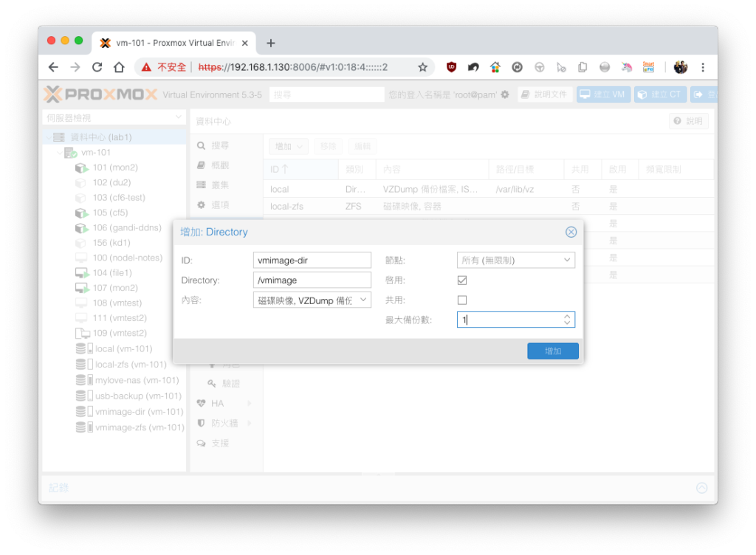The height and width of the screenshot is (555, 756).
Task: Expand the 記錄 log panel with the arrow icon
Action: tap(702, 488)
